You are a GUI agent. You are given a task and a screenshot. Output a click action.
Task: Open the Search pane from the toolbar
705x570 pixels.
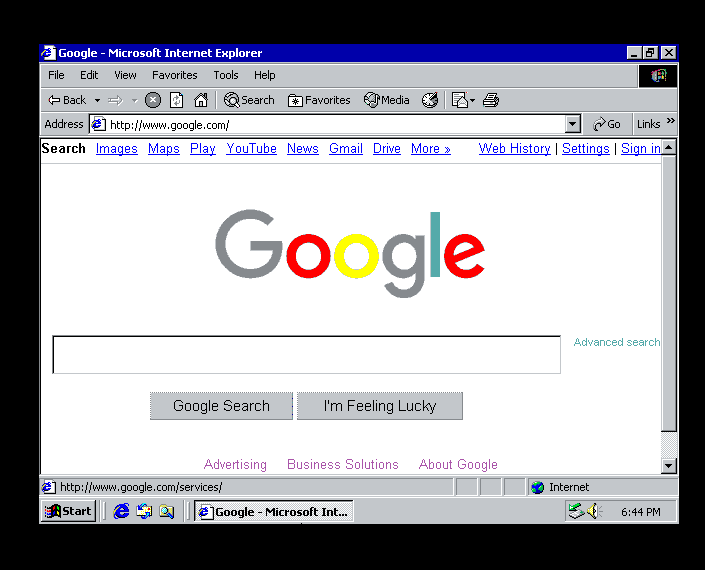pyautogui.click(x=249, y=100)
